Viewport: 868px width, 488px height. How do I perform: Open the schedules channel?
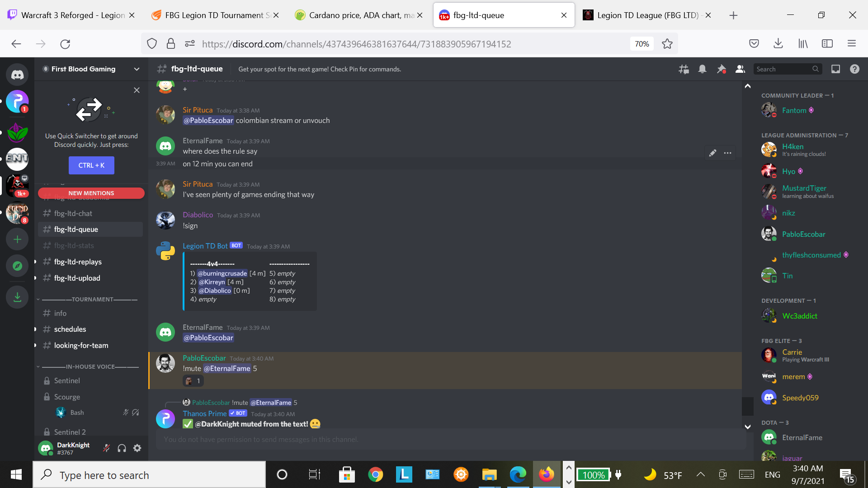click(90, 329)
